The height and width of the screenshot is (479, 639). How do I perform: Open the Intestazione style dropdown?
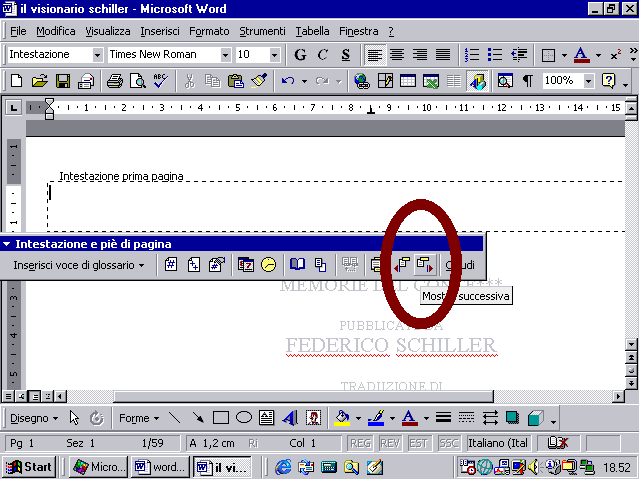[97, 54]
